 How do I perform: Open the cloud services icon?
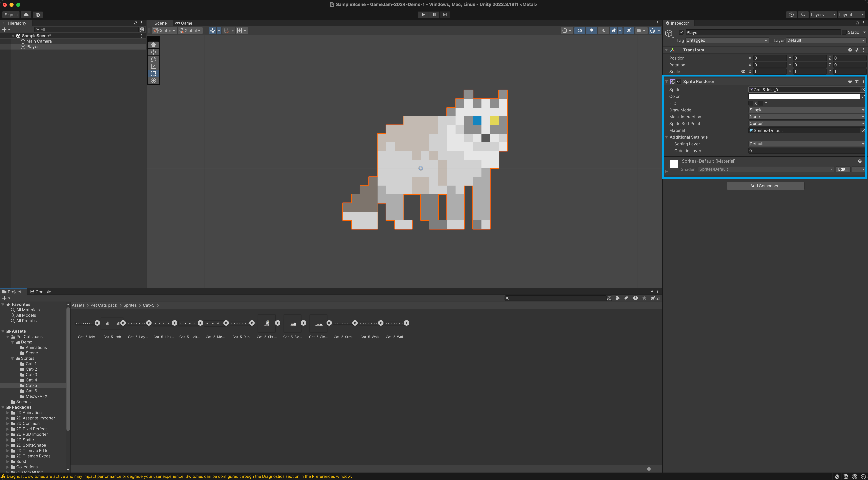(26, 14)
